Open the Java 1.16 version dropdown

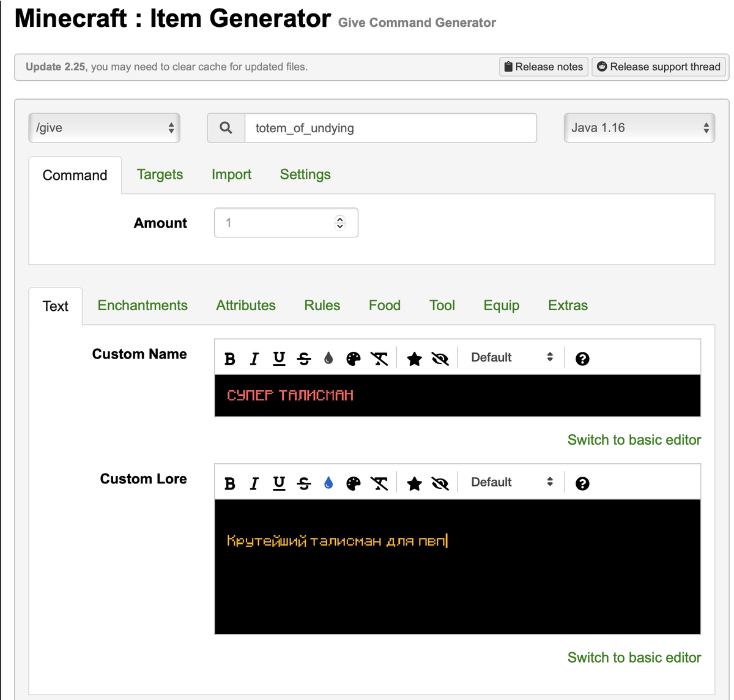pos(639,128)
